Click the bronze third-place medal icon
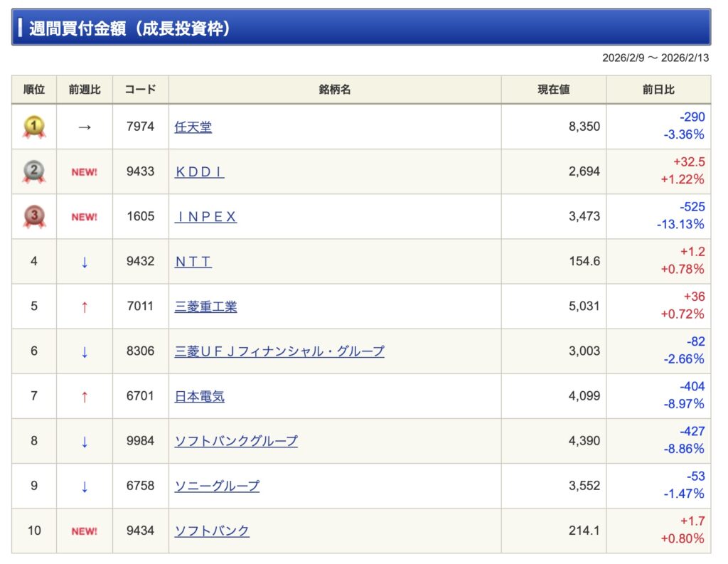The height and width of the screenshot is (564, 728). [34, 217]
